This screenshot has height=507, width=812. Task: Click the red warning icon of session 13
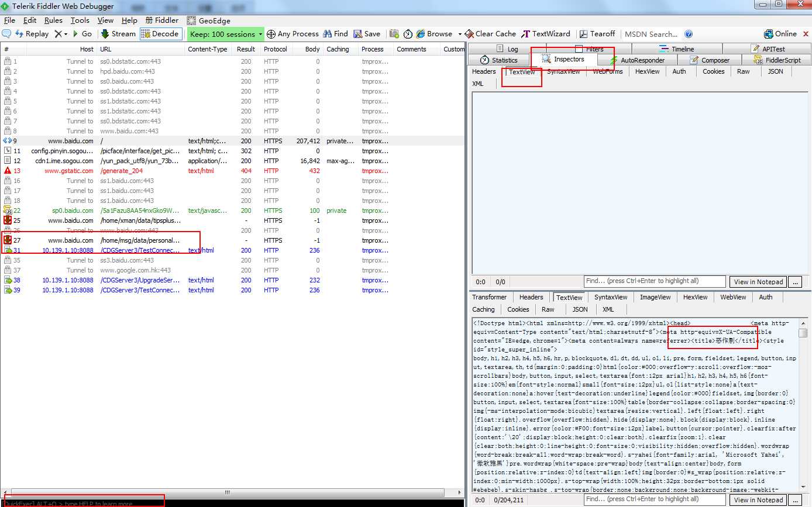click(8, 171)
